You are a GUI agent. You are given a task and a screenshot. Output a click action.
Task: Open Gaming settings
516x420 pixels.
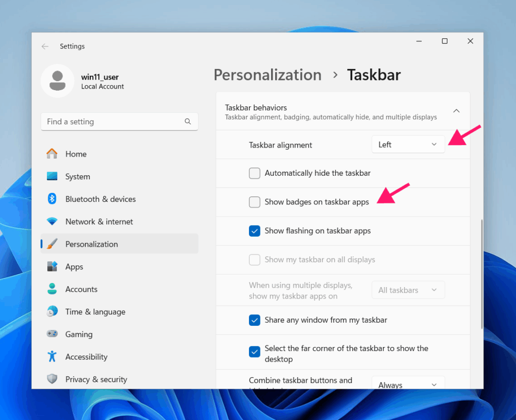click(x=119, y=334)
